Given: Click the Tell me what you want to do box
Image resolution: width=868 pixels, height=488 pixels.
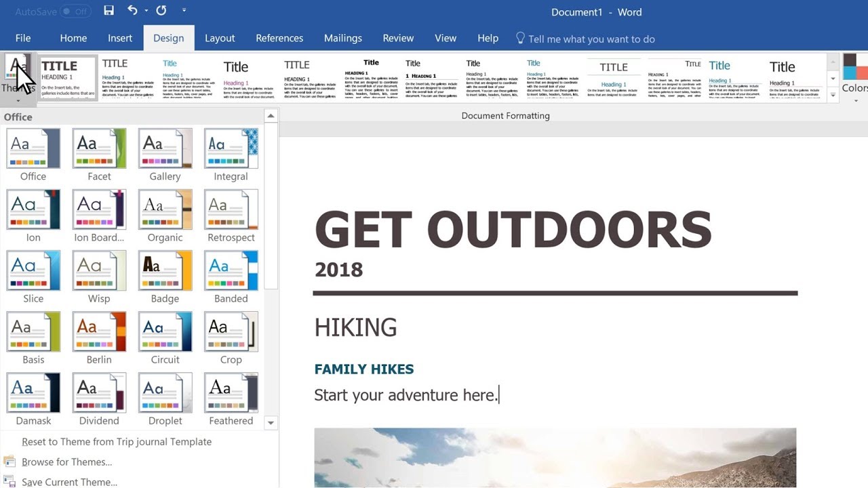Looking at the screenshot, I should click(591, 39).
